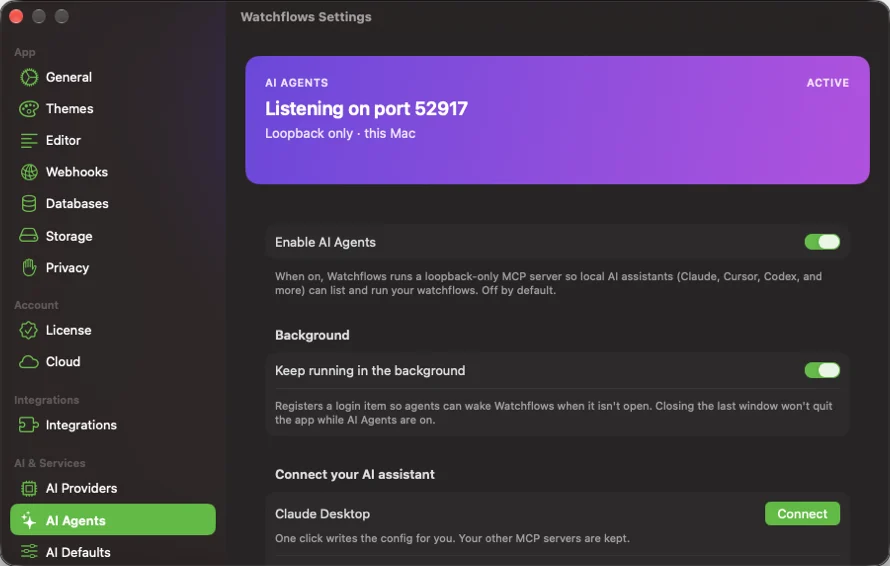The image size is (890, 566).
Task: Click the ACTIVE status label in banner
Action: [828, 83]
